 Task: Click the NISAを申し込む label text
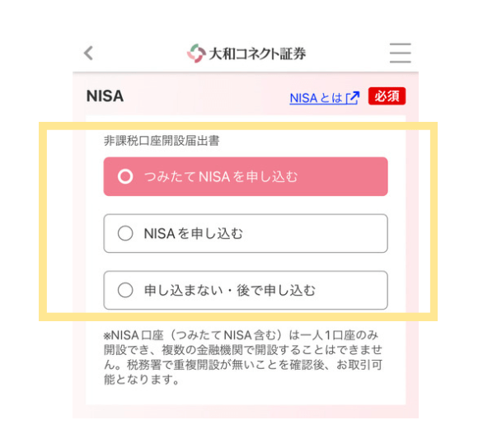coord(194,234)
